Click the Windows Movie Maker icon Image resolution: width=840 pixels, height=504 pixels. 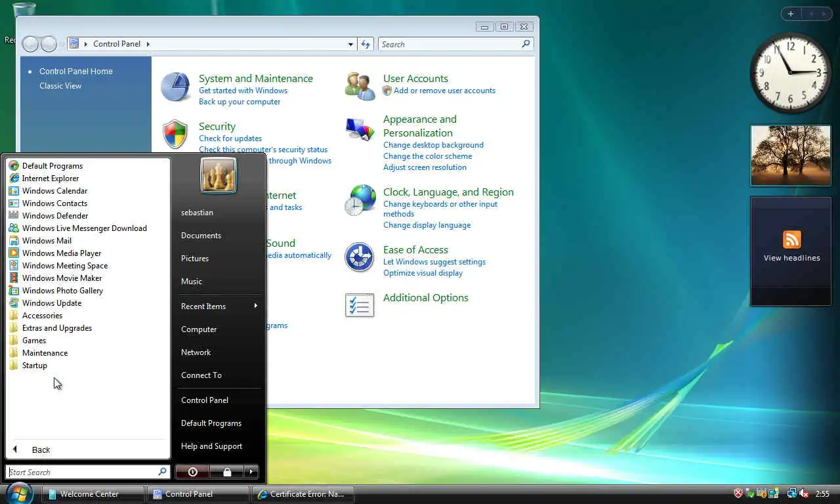(14, 278)
